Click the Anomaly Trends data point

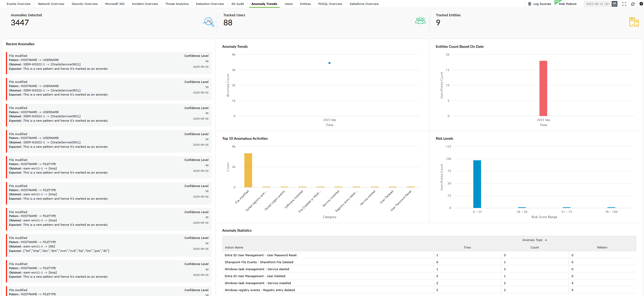click(x=329, y=63)
